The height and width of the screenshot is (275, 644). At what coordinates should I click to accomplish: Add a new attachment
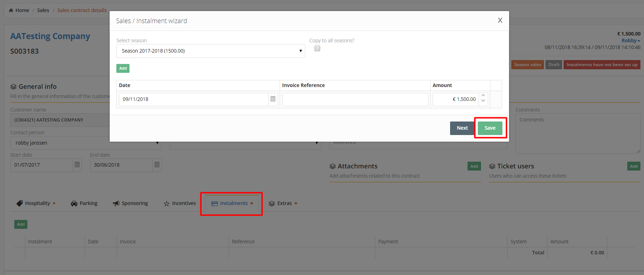474,166
